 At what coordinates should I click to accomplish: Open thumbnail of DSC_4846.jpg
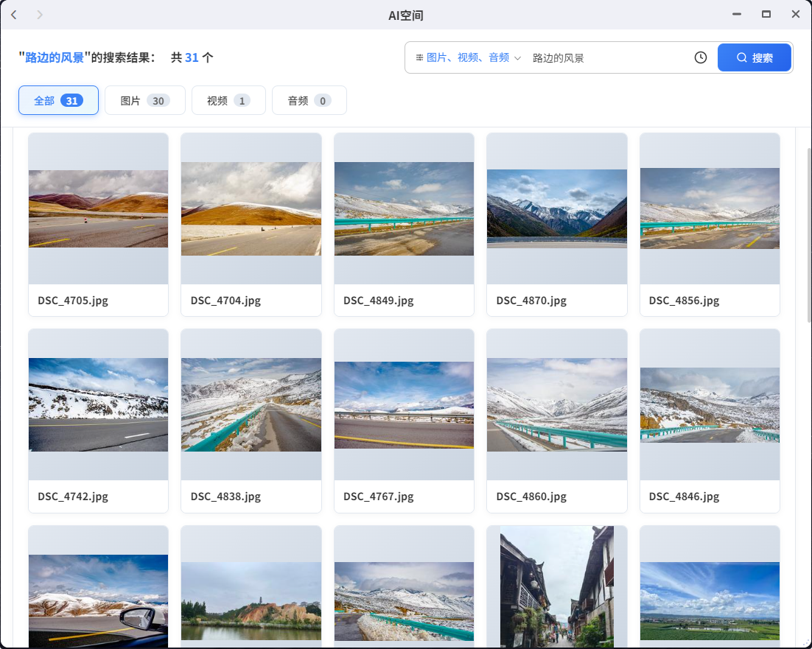pyautogui.click(x=710, y=404)
